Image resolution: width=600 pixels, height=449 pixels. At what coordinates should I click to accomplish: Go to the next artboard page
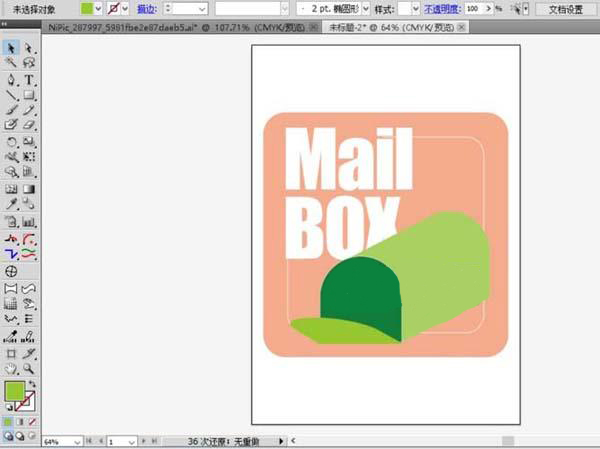pyautogui.click(x=144, y=441)
